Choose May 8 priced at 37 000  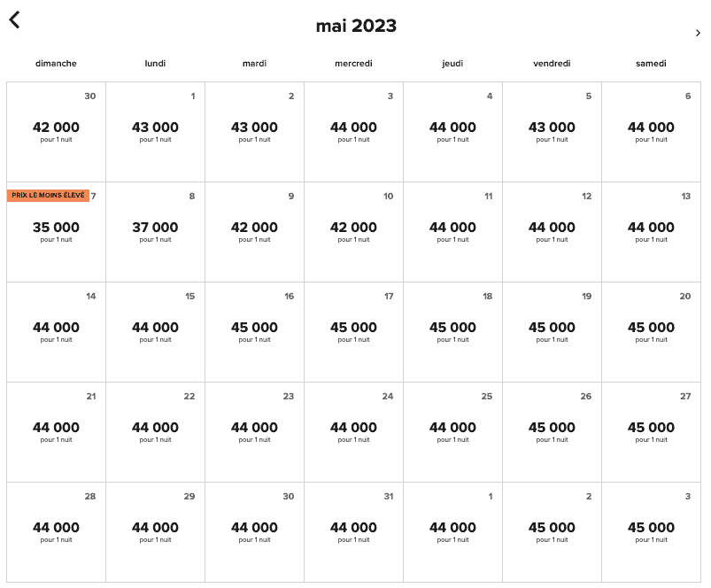coord(155,232)
